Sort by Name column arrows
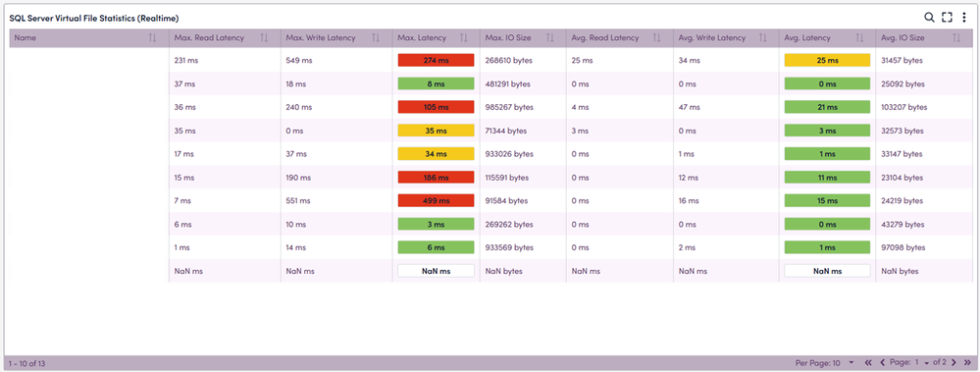The height and width of the screenshot is (372, 980). click(x=152, y=38)
